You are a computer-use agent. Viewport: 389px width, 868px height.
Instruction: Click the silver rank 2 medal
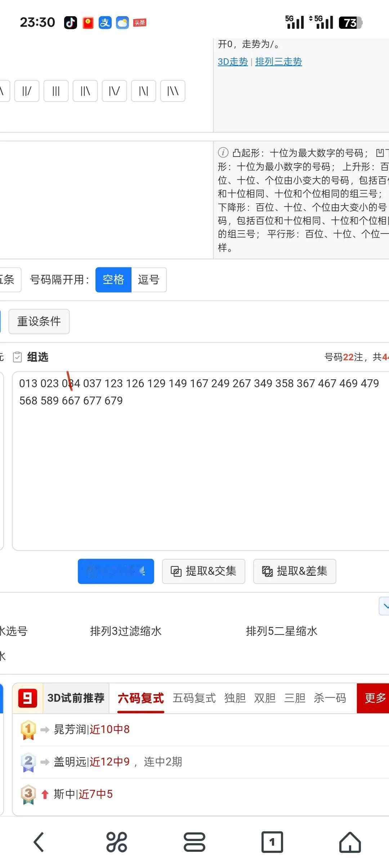tap(28, 762)
